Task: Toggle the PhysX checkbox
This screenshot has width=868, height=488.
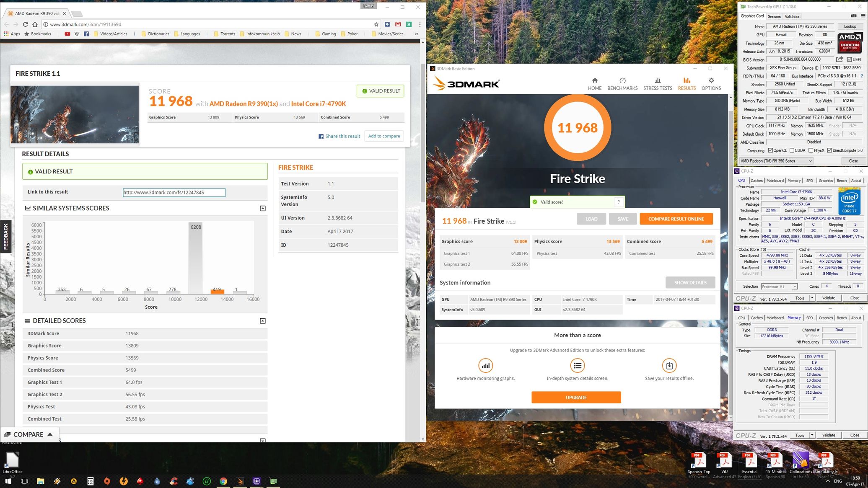Action: point(811,150)
